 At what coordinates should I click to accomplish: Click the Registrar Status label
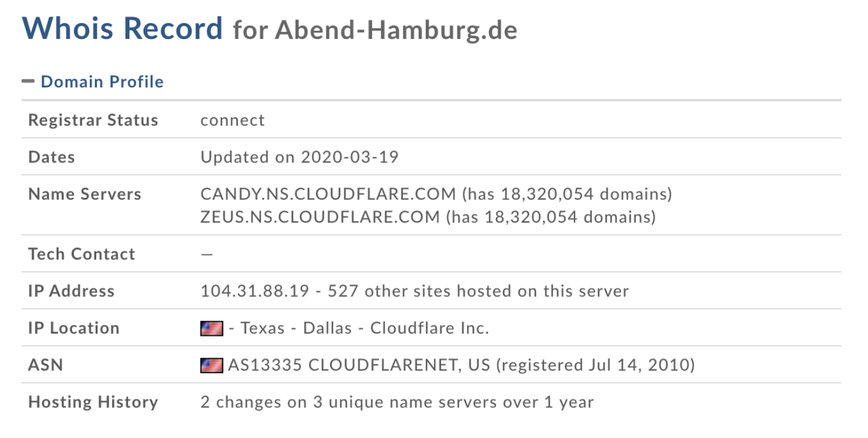93,120
